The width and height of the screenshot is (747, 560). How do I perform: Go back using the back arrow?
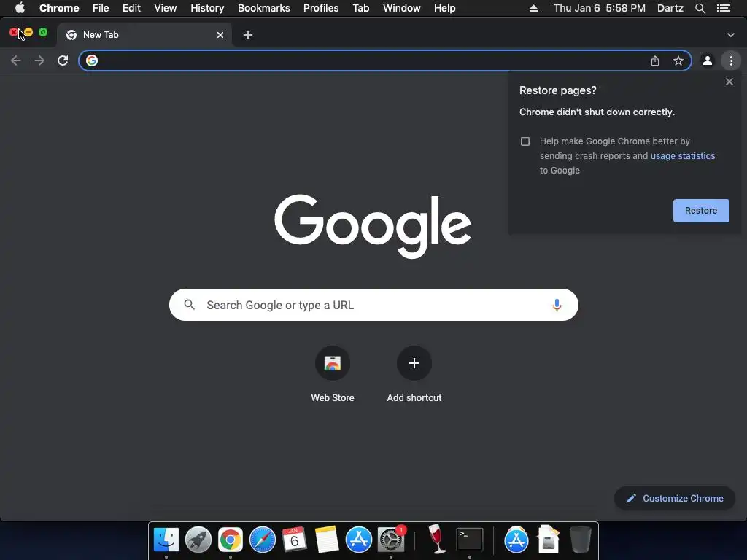[x=16, y=61]
